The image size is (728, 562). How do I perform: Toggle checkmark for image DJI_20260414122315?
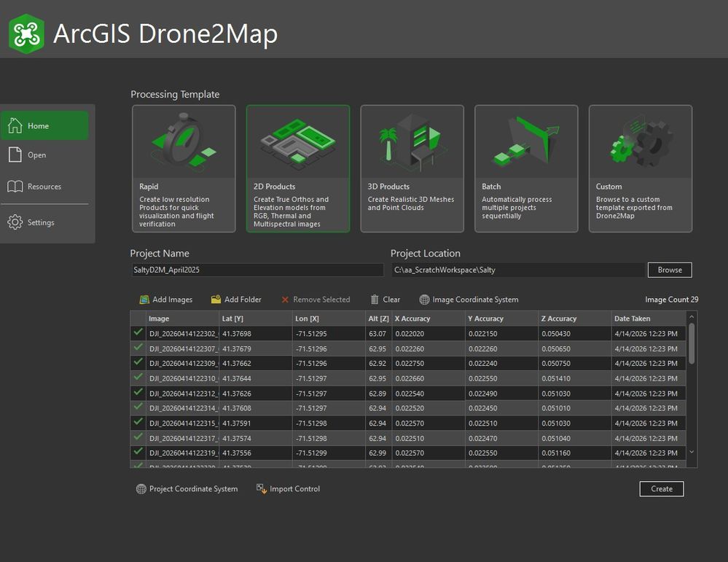138,422
